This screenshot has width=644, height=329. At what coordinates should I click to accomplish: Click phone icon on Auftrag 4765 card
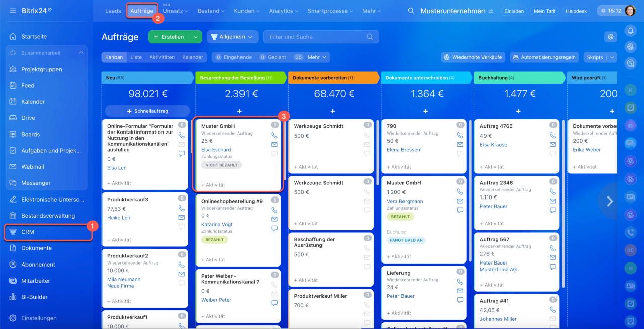tap(553, 135)
